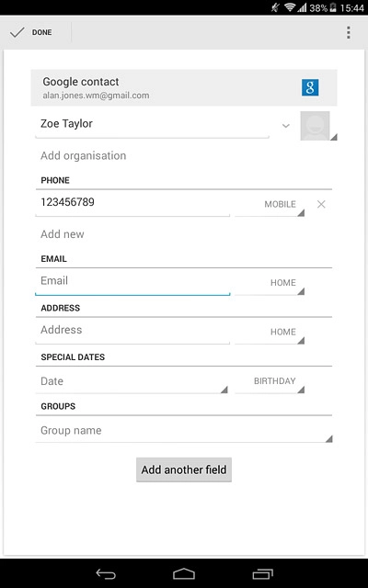Remove phone number with X icon

coord(321,204)
